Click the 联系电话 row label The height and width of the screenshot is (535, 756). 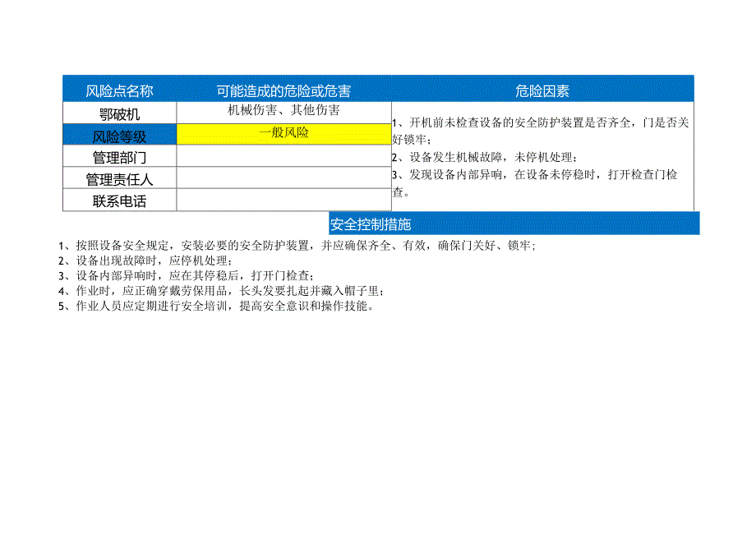click(x=120, y=200)
